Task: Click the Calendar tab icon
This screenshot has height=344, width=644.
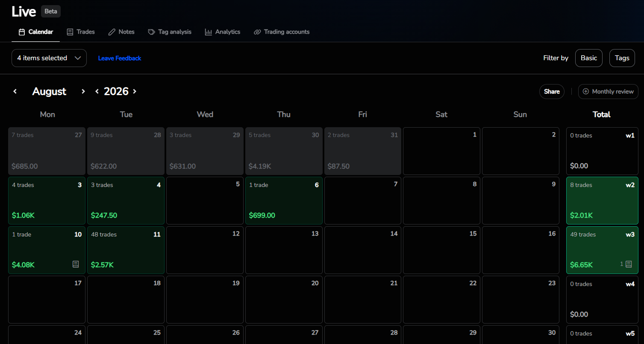Action: (x=22, y=32)
